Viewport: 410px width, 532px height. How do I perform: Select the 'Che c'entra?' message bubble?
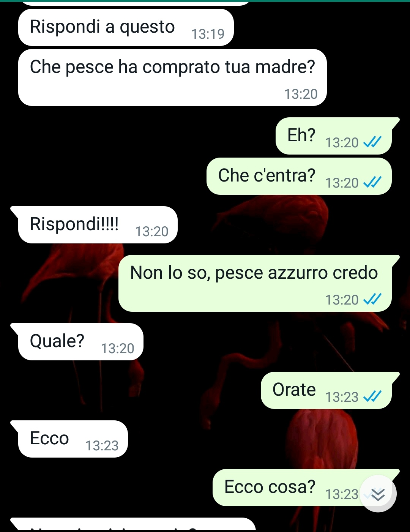299,176
